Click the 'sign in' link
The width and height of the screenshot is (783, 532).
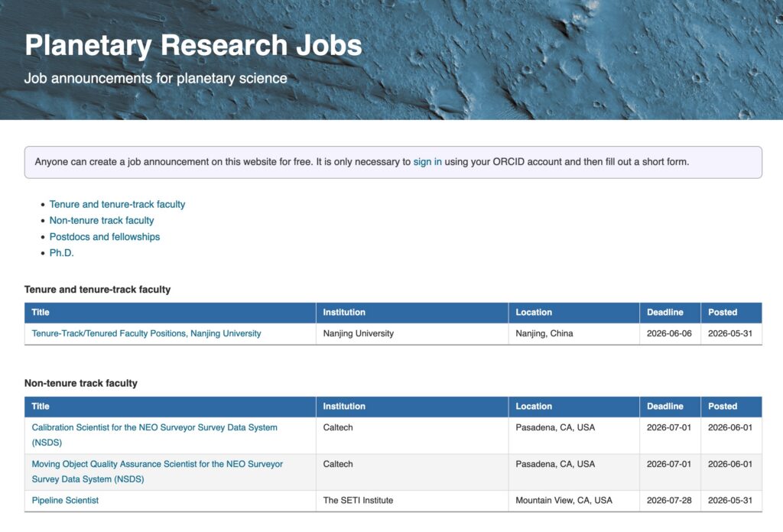point(427,162)
